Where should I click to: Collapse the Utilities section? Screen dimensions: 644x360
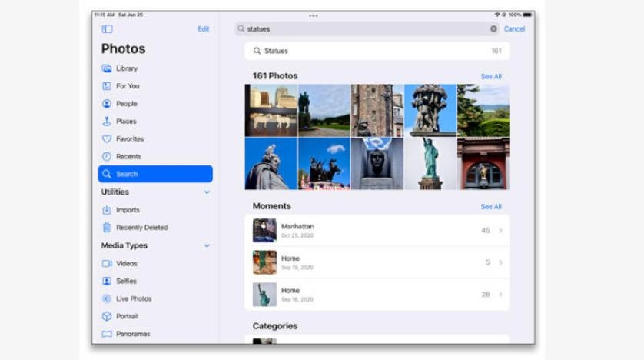[207, 192]
